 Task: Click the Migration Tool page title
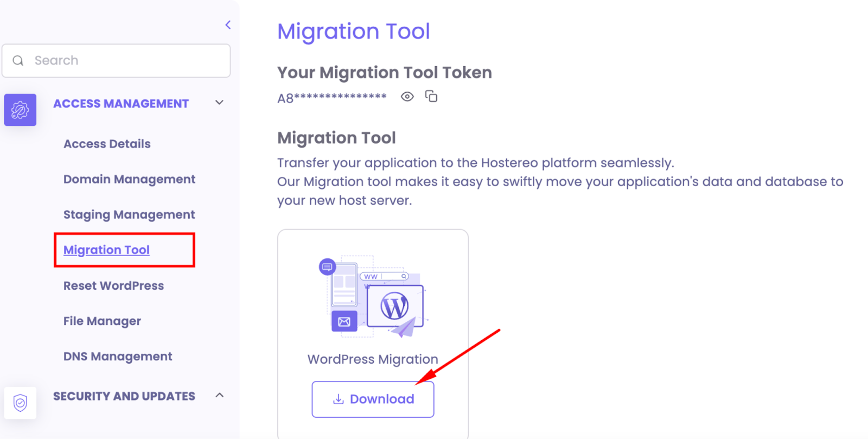(x=354, y=31)
